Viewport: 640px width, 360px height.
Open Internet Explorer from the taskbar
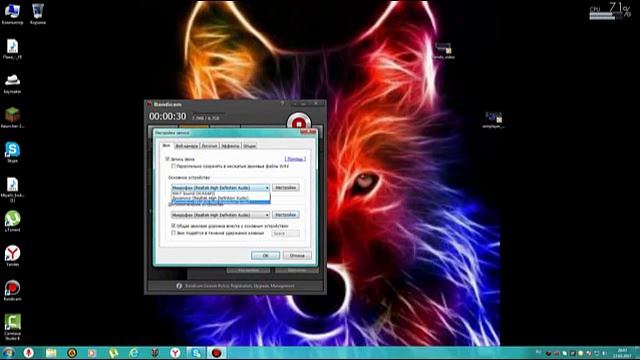coord(134,353)
